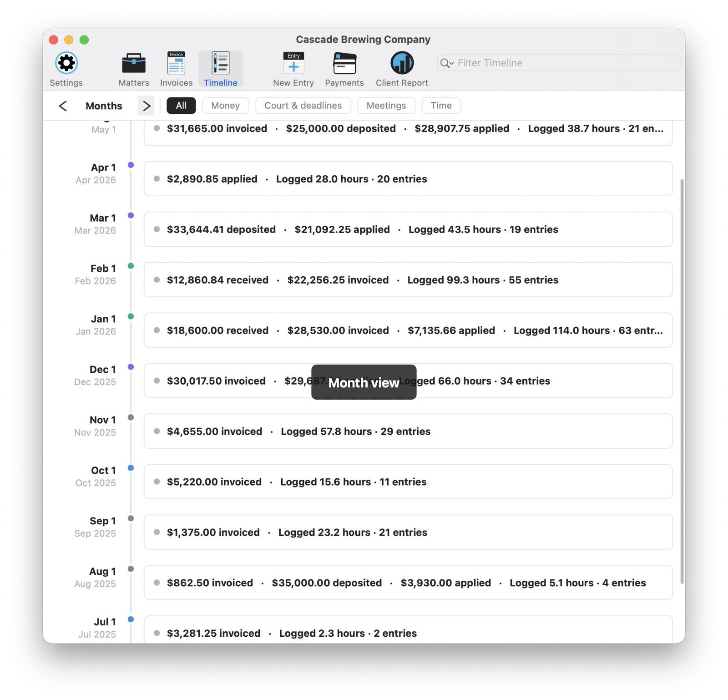Screen dimensions: 728x700
Task: Create a New Entry from toolbar
Action: tap(293, 63)
